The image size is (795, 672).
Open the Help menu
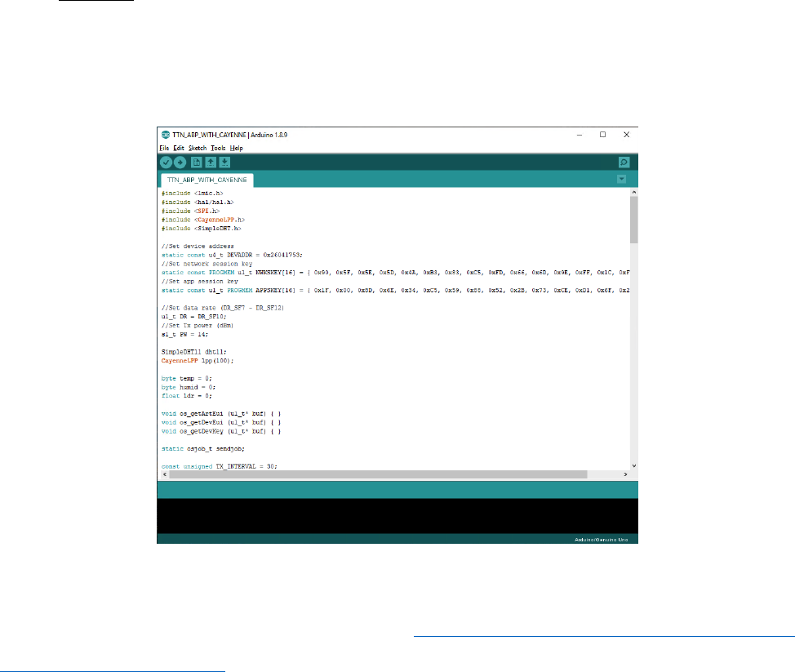(x=236, y=148)
